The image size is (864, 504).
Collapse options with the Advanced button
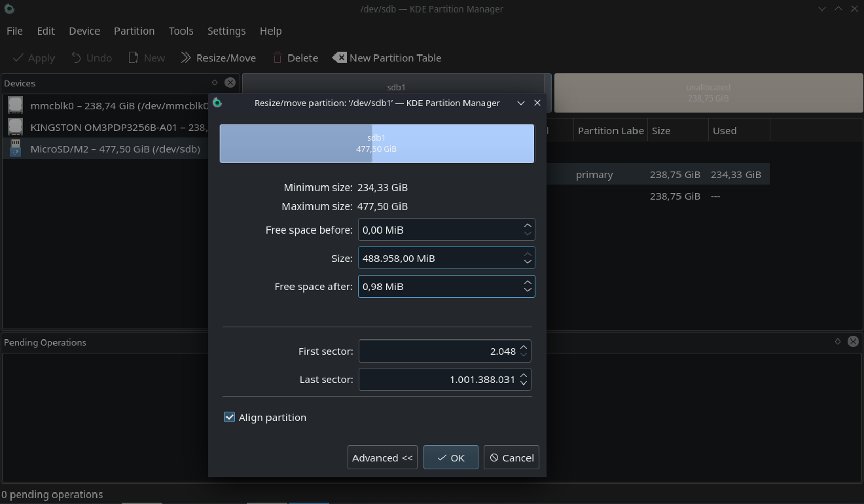click(x=382, y=457)
